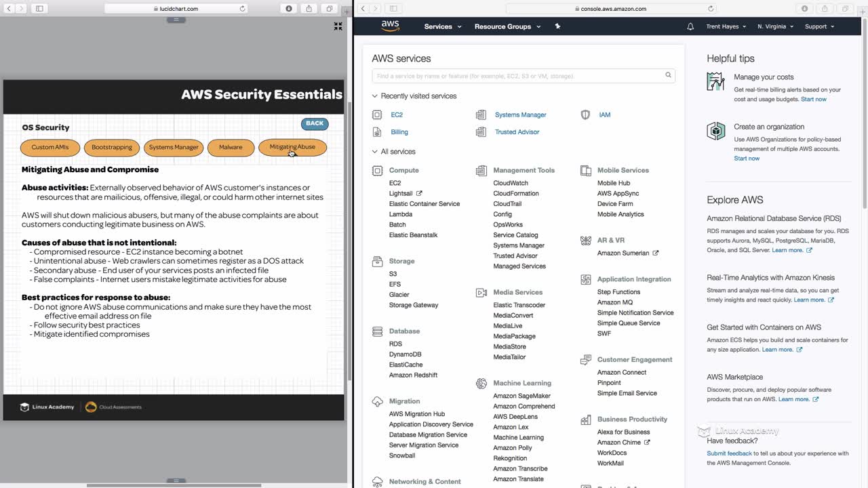This screenshot has width=868, height=488.
Task: Open downloads in the lucidchart.com Safari window
Action: [289, 9]
